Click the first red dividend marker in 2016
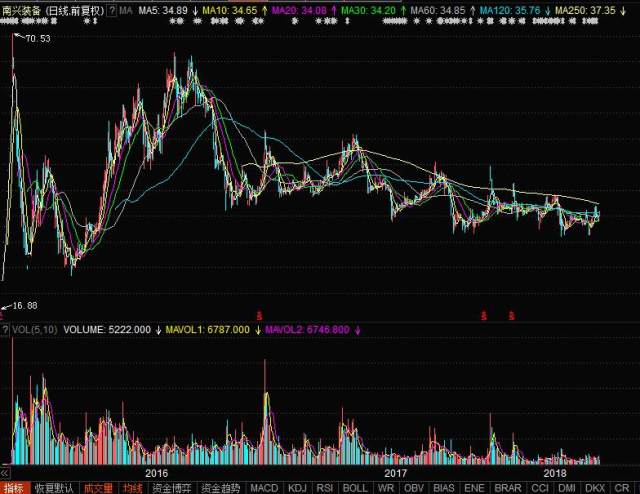 coord(260,314)
